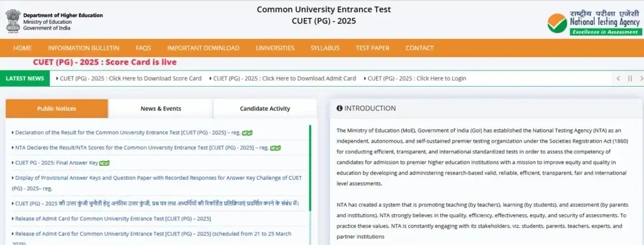Open Click Here to Download Score Card
This screenshot has height=245, width=644.
pyautogui.click(x=129, y=79)
